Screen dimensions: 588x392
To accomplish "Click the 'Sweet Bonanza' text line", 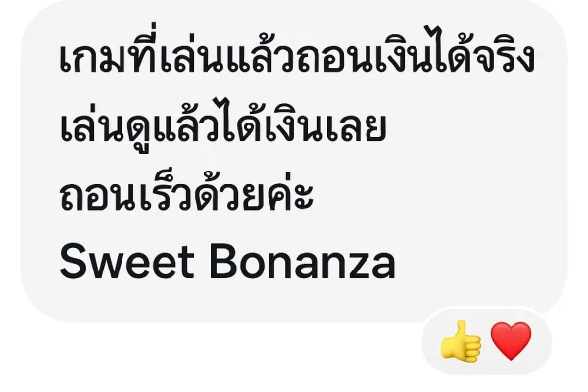I will click(x=227, y=261).
